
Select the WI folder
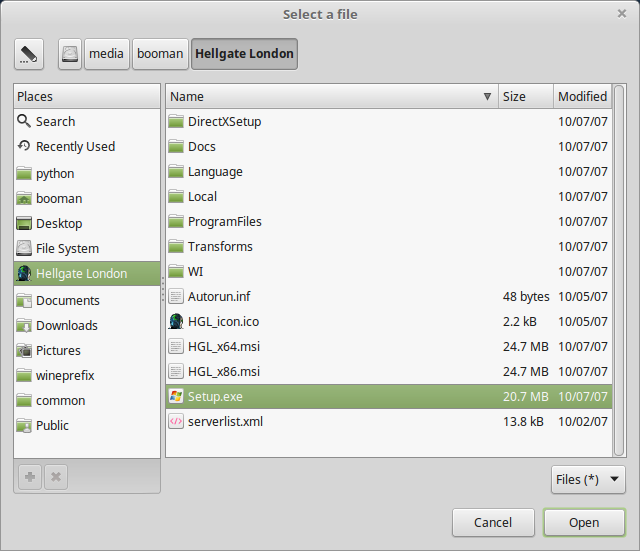coord(389,271)
